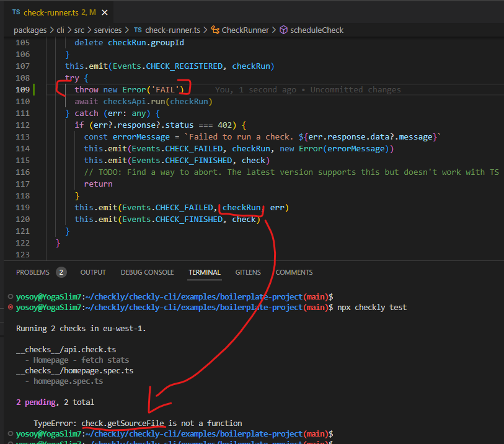The height and width of the screenshot is (444, 504).
Task: Click the TODO comment on line 116
Action: [291, 172]
